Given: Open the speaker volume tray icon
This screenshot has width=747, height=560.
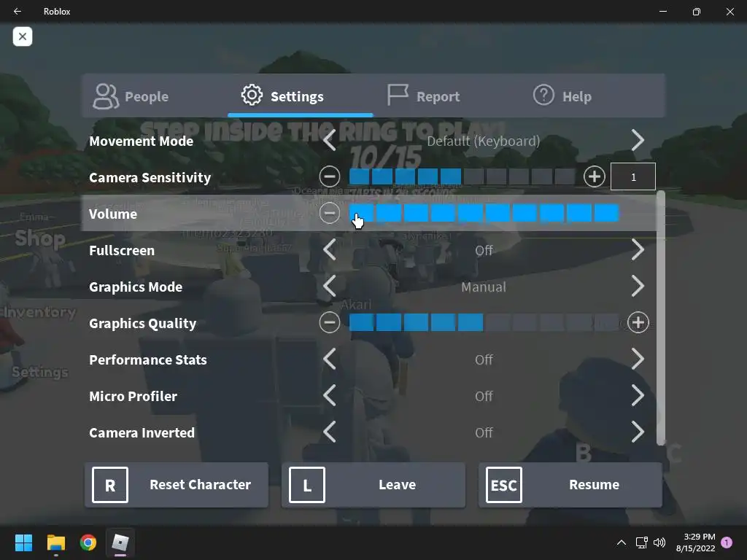Looking at the screenshot, I should [659, 542].
